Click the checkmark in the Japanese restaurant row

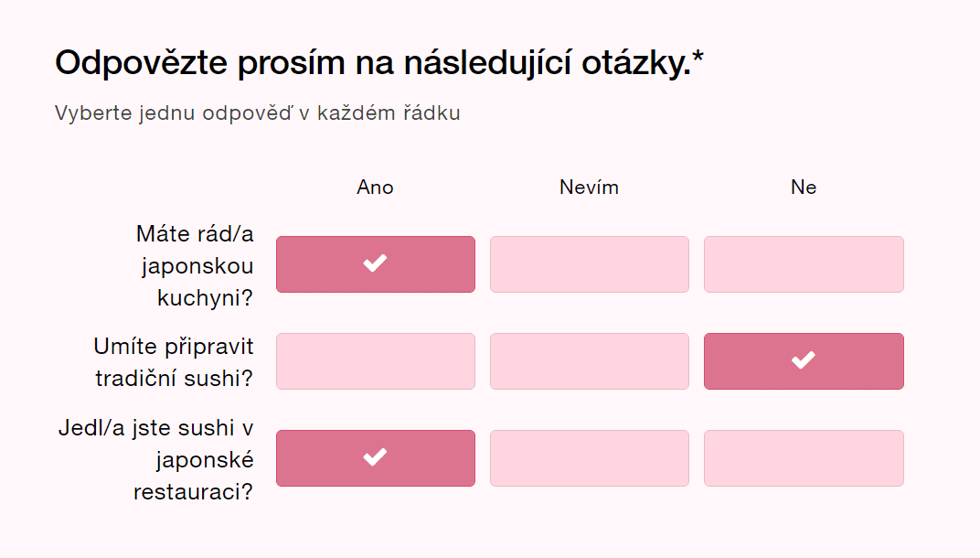[x=375, y=457]
